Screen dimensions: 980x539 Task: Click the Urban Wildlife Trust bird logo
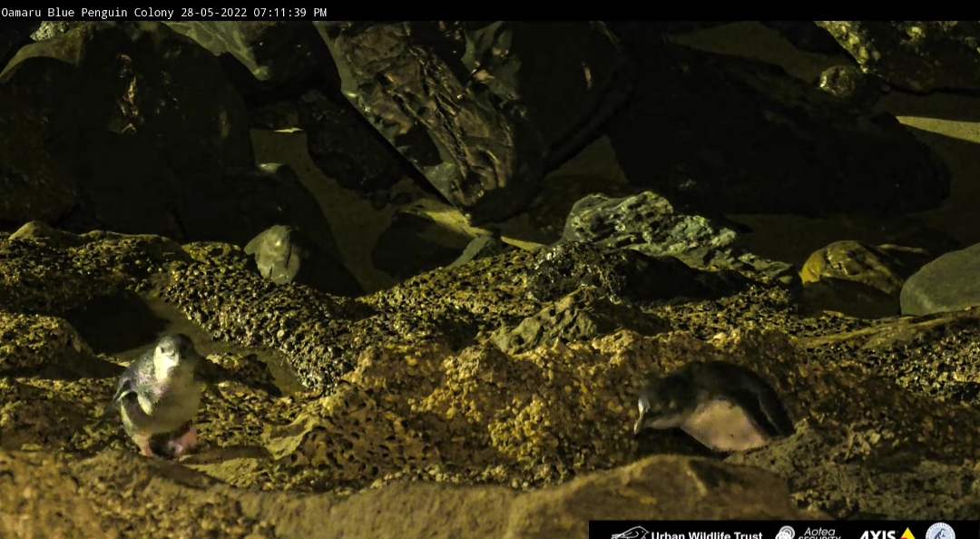tap(629, 534)
